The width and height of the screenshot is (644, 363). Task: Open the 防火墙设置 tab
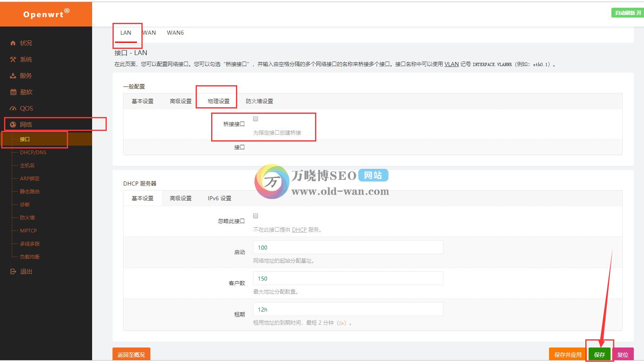coord(260,101)
